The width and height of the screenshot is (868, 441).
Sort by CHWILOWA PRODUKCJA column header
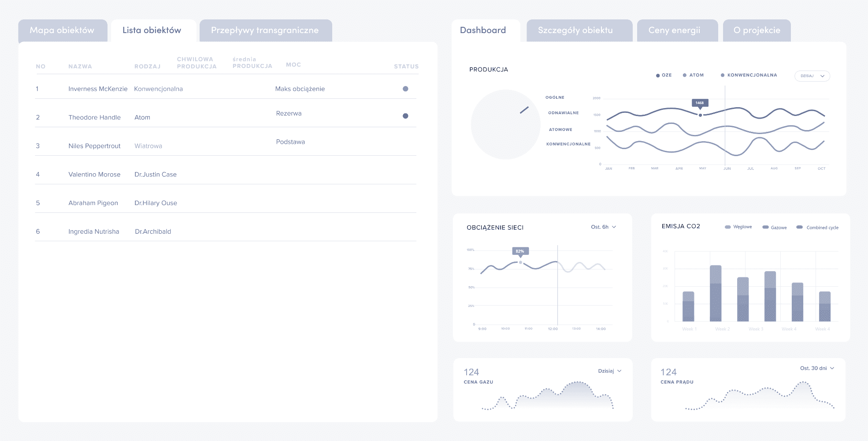(x=197, y=63)
